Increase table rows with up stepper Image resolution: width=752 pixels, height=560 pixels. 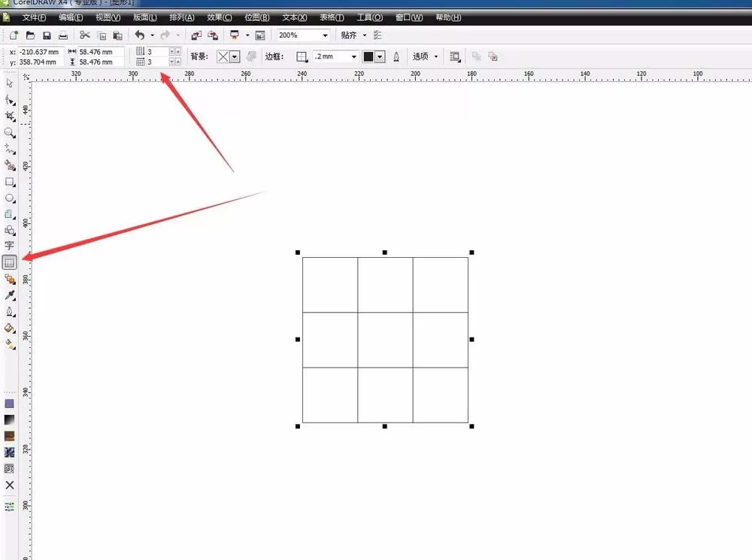pos(178,51)
